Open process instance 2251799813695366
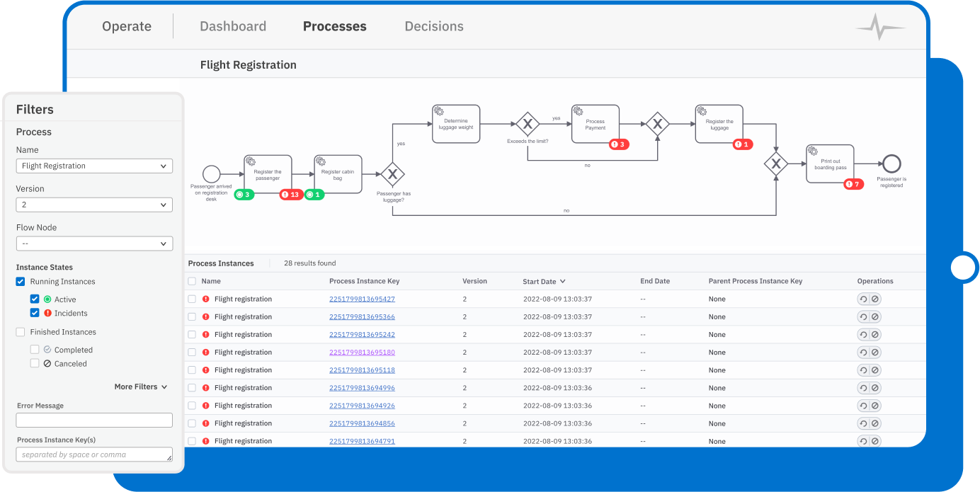The height and width of the screenshot is (492, 980). tap(362, 317)
